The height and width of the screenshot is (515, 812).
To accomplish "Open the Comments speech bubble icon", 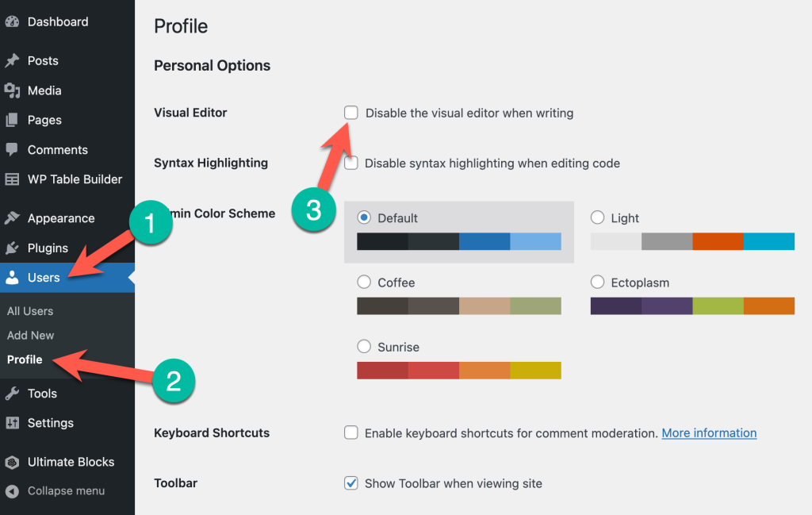I will (x=12, y=150).
